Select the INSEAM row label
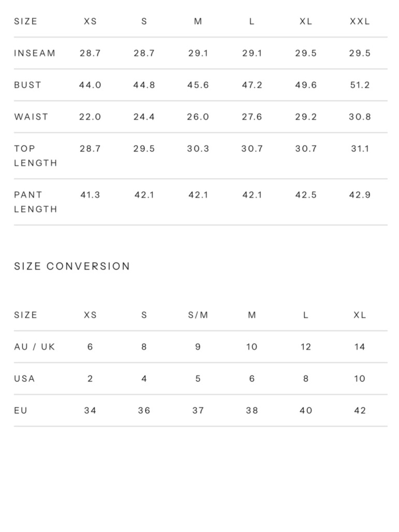The image size is (399, 532). (x=35, y=53)
